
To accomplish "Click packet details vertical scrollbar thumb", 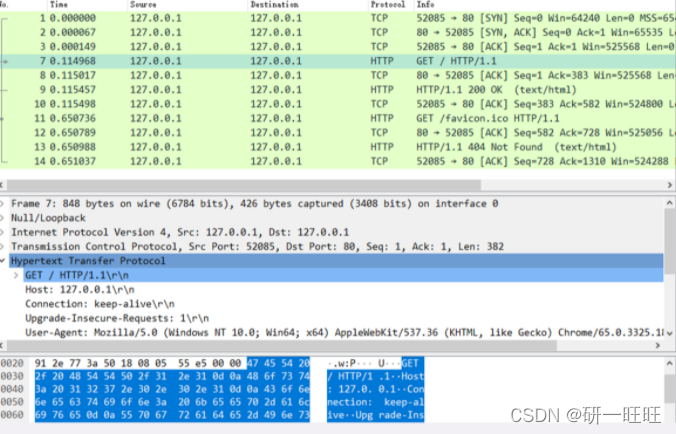I will pos(670,240).
